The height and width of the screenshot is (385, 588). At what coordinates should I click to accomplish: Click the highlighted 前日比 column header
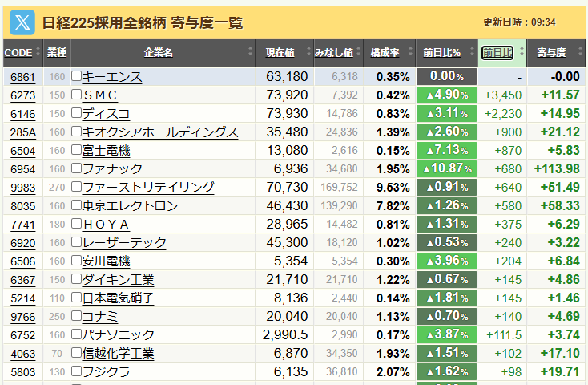coord(497,53)
